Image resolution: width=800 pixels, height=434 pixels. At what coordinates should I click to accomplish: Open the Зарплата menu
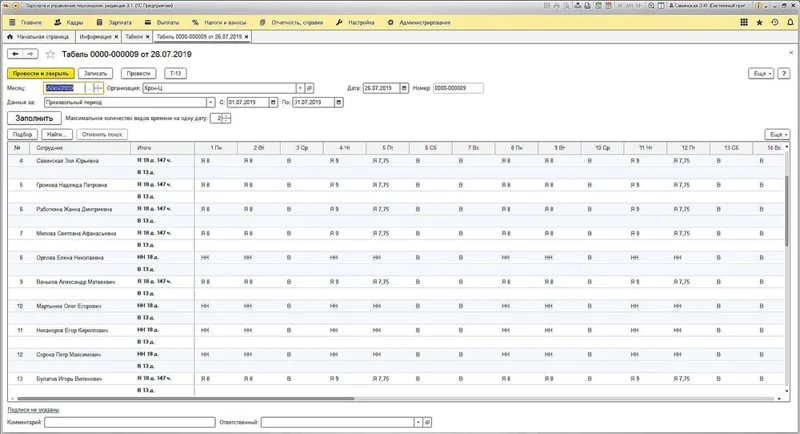(x=114, y=22)
